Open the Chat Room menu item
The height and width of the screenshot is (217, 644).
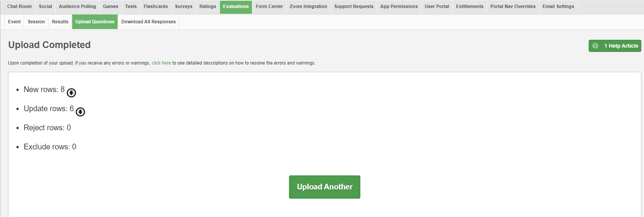point(19,6)
